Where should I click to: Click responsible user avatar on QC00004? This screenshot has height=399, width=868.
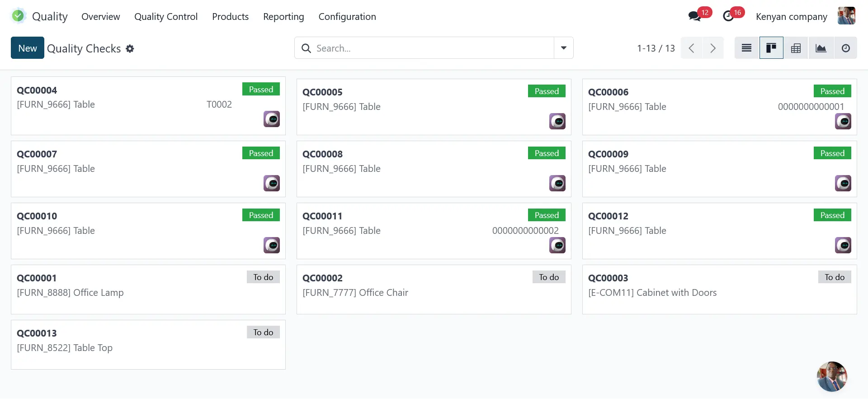tap(272, 119)
